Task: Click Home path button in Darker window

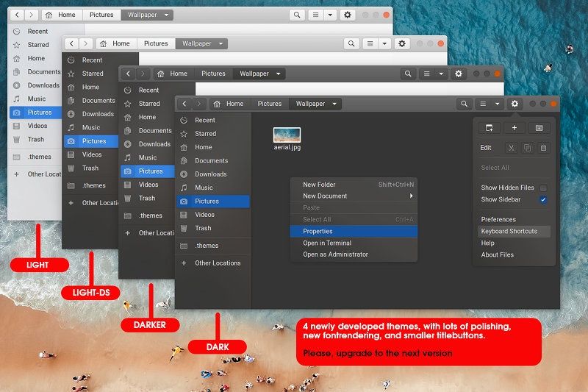Action: (x=172, y=74)
